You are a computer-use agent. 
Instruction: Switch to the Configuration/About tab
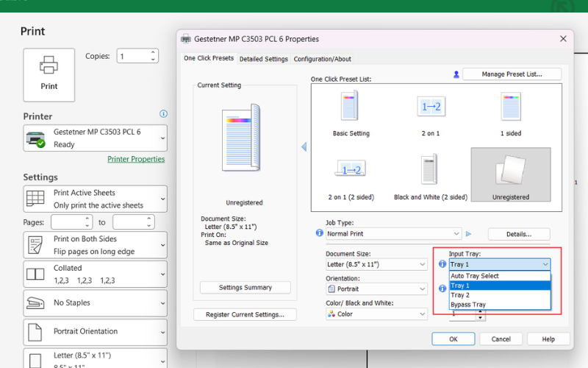[322, 59]
